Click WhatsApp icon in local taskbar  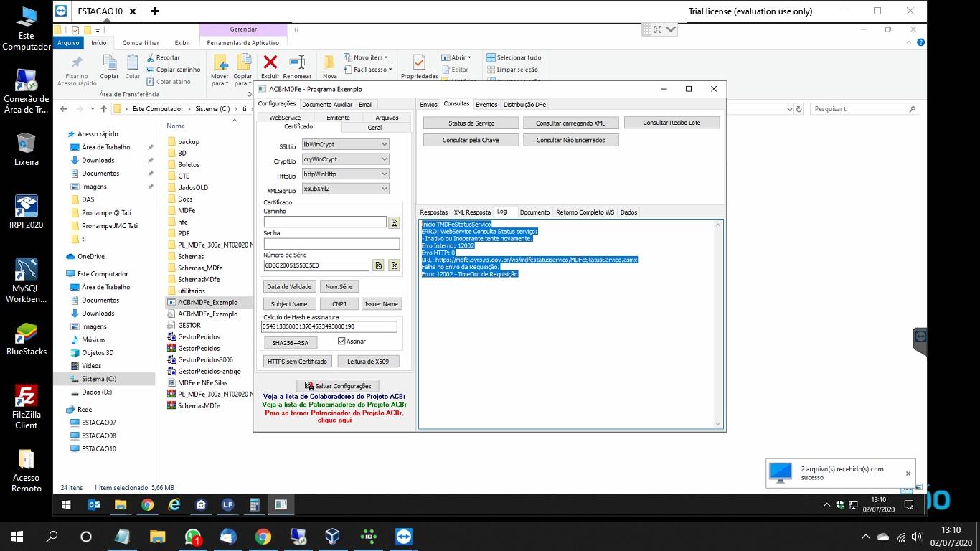(x=193, y=537)
